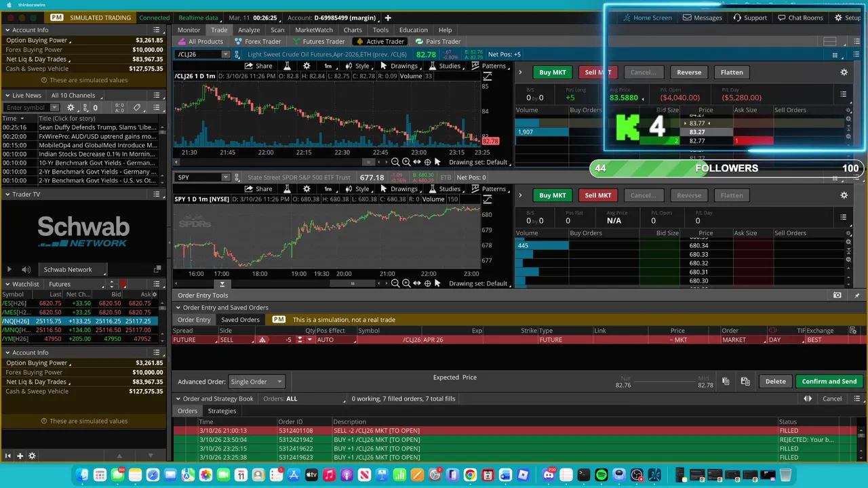Open the watchlist column settings gear
The height and width of the screenshot is (488, 868).
click(x=154, y=294)
